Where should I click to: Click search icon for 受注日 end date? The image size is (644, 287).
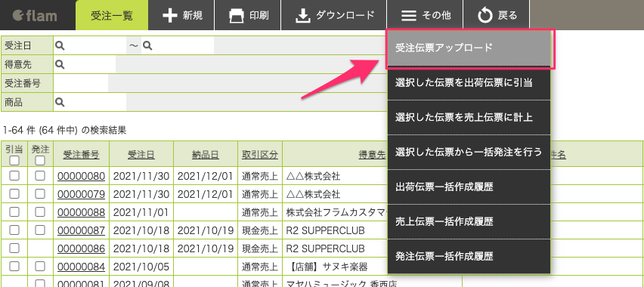point(147,45)
